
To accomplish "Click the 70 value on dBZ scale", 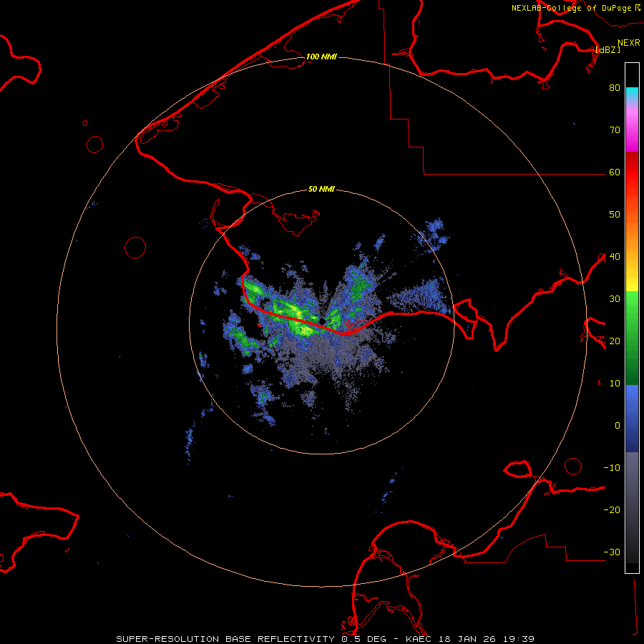I will (x=615, y=130).
